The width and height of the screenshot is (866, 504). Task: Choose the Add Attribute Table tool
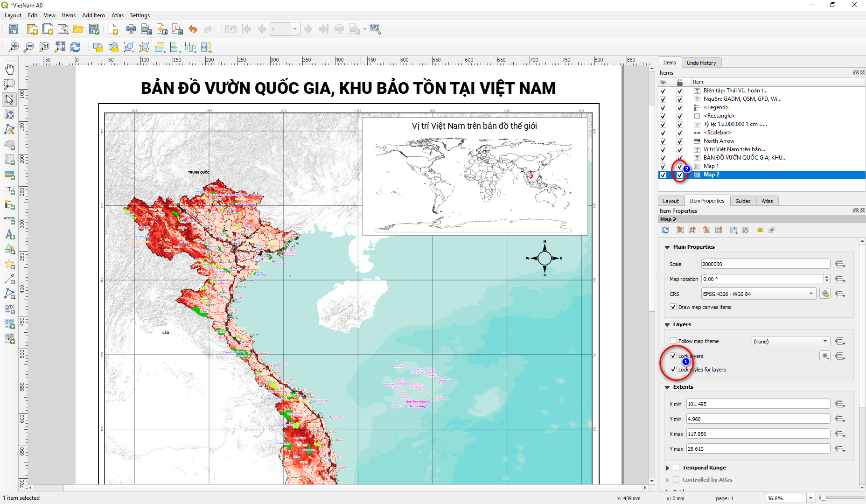tap(9, 324)
